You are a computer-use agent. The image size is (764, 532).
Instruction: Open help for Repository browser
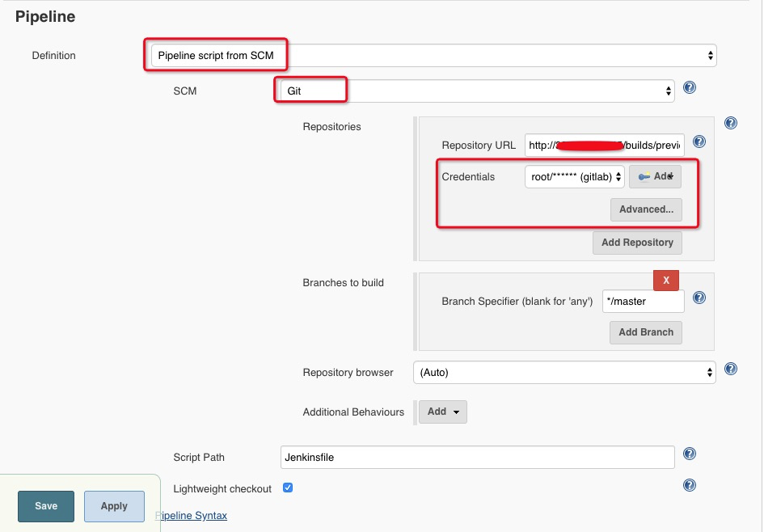click(x=730, y=369)
